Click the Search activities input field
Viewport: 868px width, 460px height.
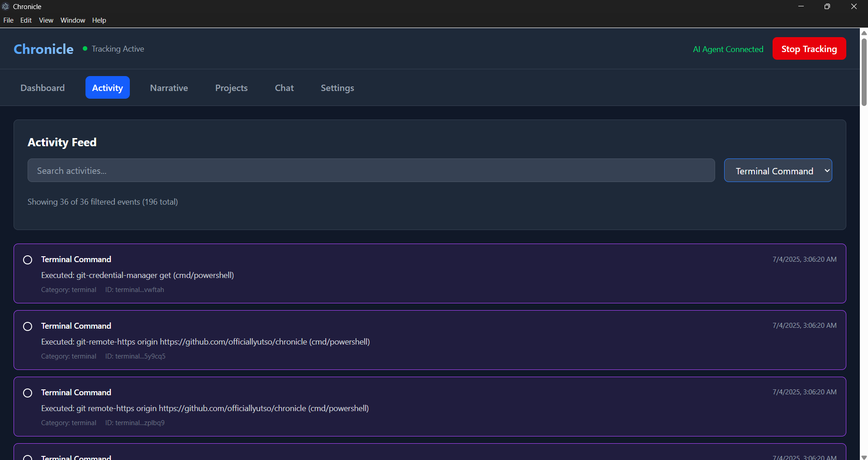point(371,171)
